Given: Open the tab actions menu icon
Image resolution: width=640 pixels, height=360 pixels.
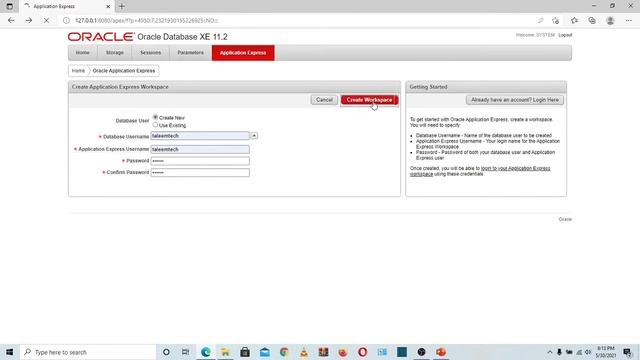Looking at the screenshot, I should [9, 7].
